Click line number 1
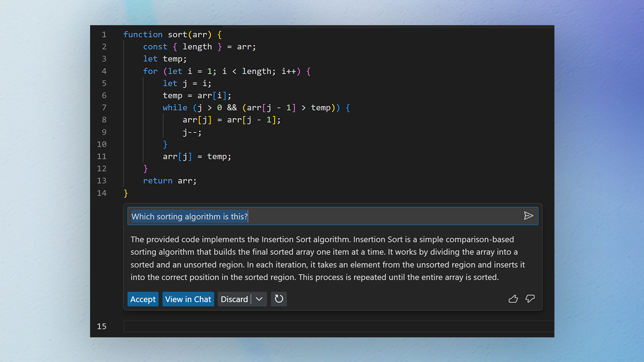This screenshot has width=644, height=362. tap(104, 34)
